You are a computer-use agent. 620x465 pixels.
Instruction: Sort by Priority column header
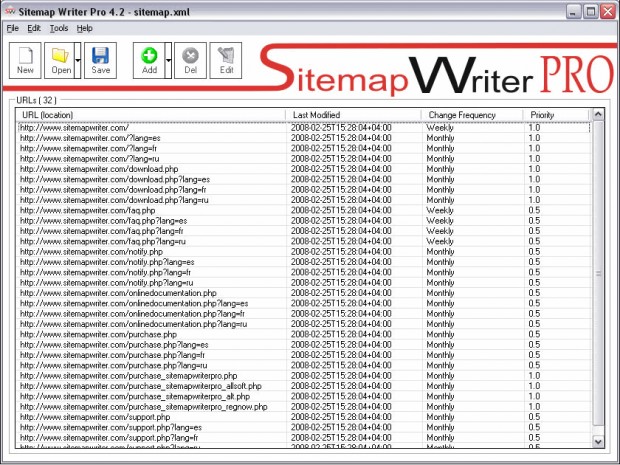click(x=556, y=115)
